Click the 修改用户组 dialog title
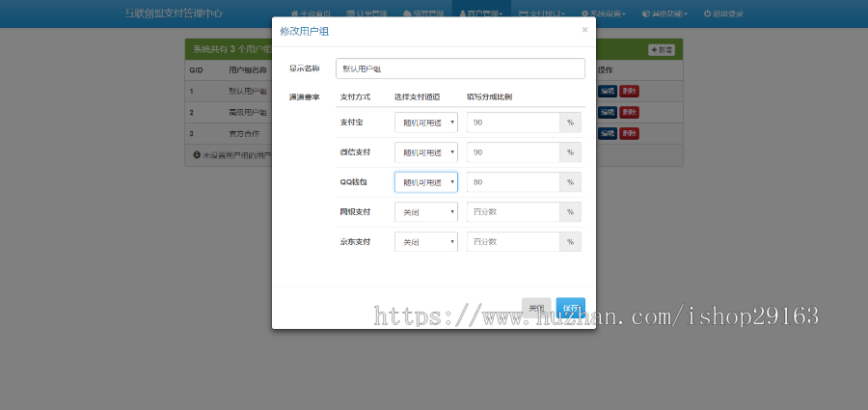The image size is (868, 410). [305, 32]
